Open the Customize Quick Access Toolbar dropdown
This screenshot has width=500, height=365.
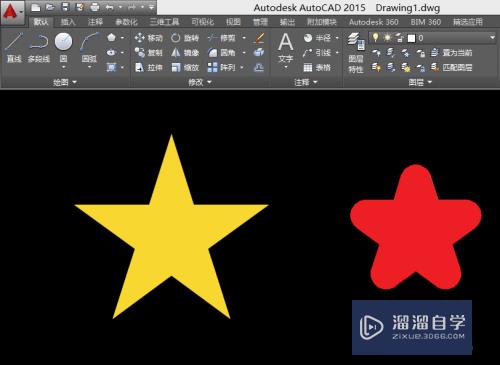(151, 7)
